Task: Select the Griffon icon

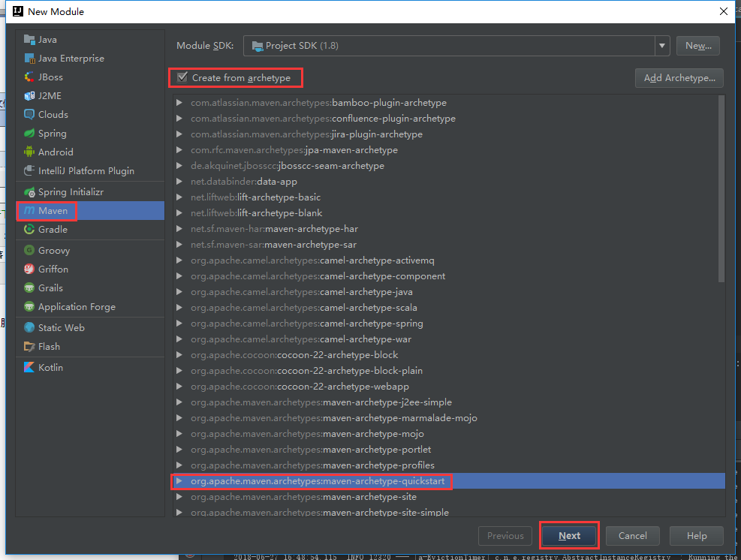Action: (29, 269)
